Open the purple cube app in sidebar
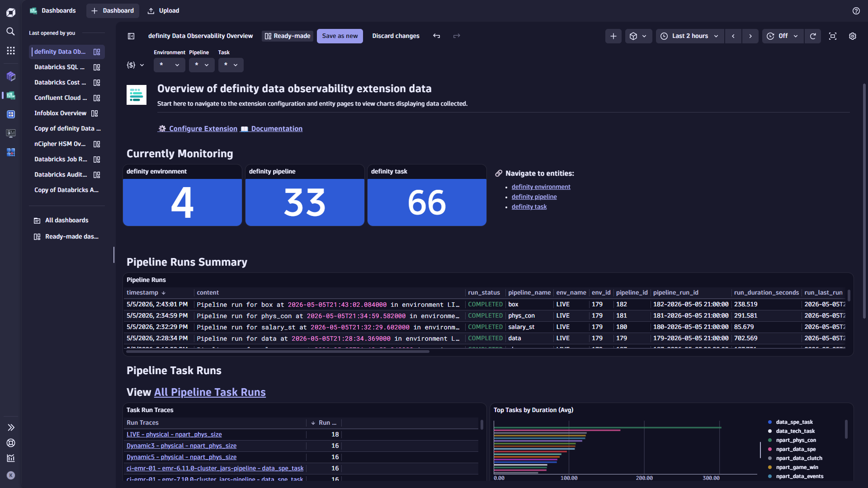The height and width of the screenshot is (488, 868). click(x=11, y=76)
